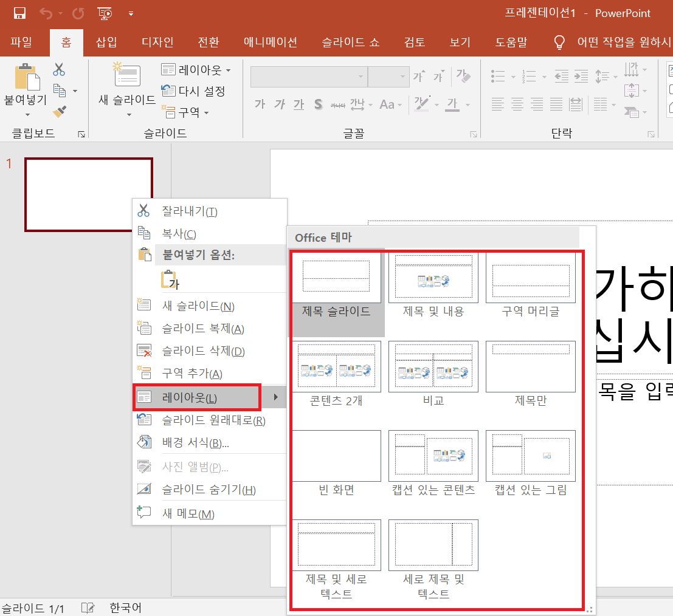Click the Cut scissors icon in ribbon

tap(59, 69)
